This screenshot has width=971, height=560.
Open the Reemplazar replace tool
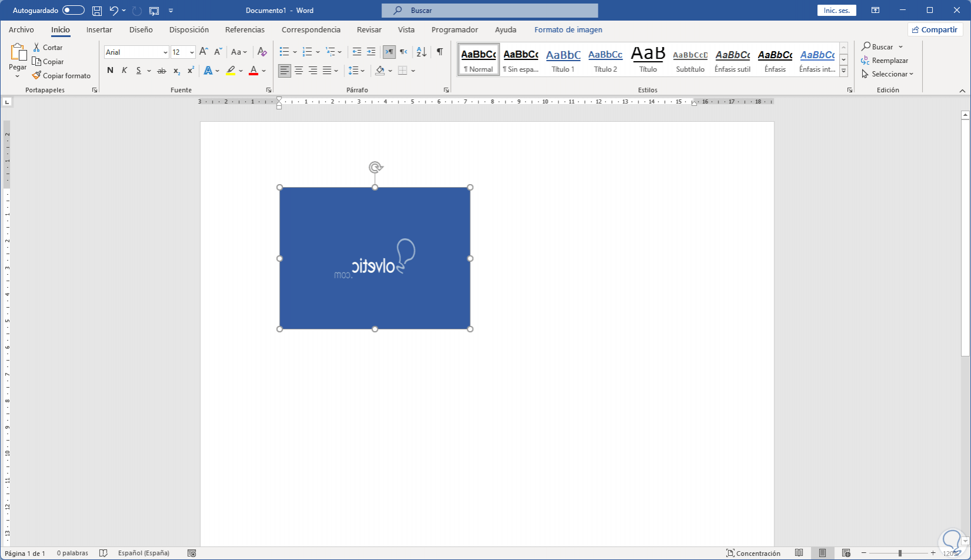pos(884,61)
